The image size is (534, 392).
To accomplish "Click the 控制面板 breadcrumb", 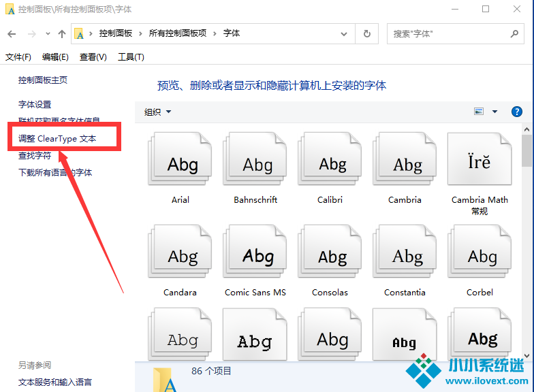I will (x=116, y=33).
